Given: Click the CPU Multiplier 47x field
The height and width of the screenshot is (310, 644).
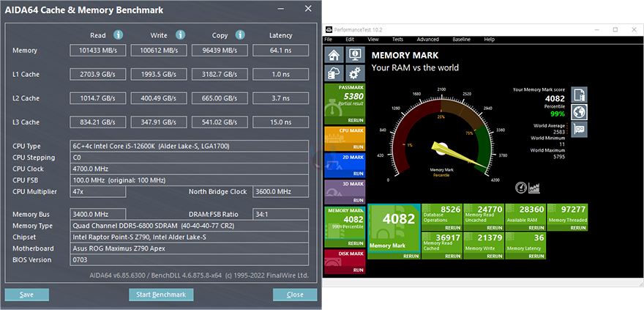Looking at the screenshot, I should tap(98, 191).
